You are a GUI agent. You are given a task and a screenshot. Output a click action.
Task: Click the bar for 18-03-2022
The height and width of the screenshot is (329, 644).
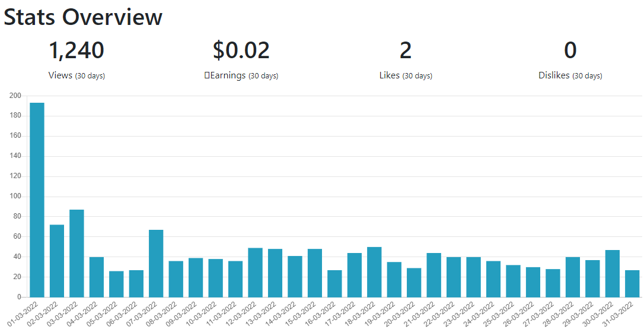374,272
